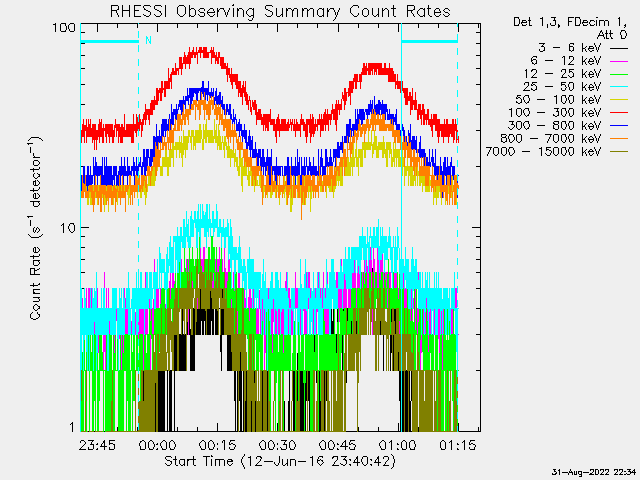This screenshot has width=640, height=480.
Task: Click the red curve's second peak near 00:55
Action: click(378, 68)
